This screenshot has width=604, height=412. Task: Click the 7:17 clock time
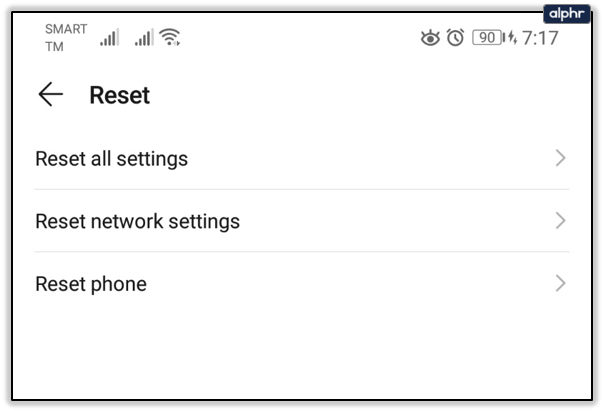pos(540,38)
